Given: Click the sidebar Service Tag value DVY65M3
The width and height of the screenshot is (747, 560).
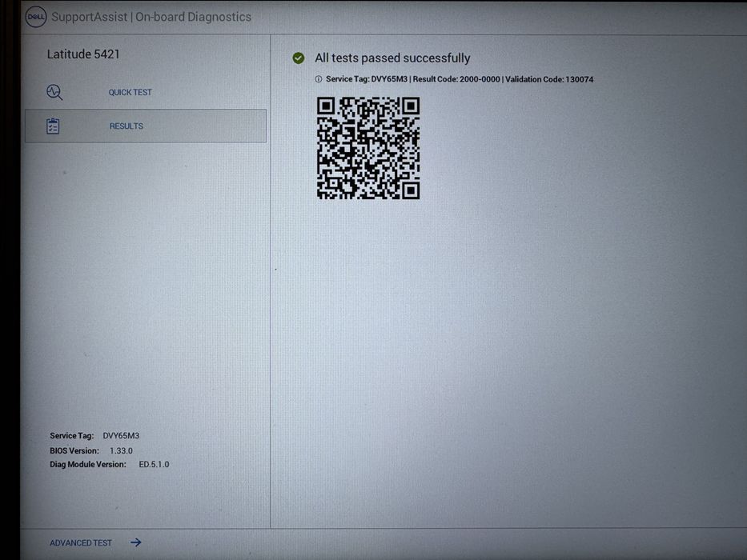Looking at the screenshot, I should click(x=121, y=436).
